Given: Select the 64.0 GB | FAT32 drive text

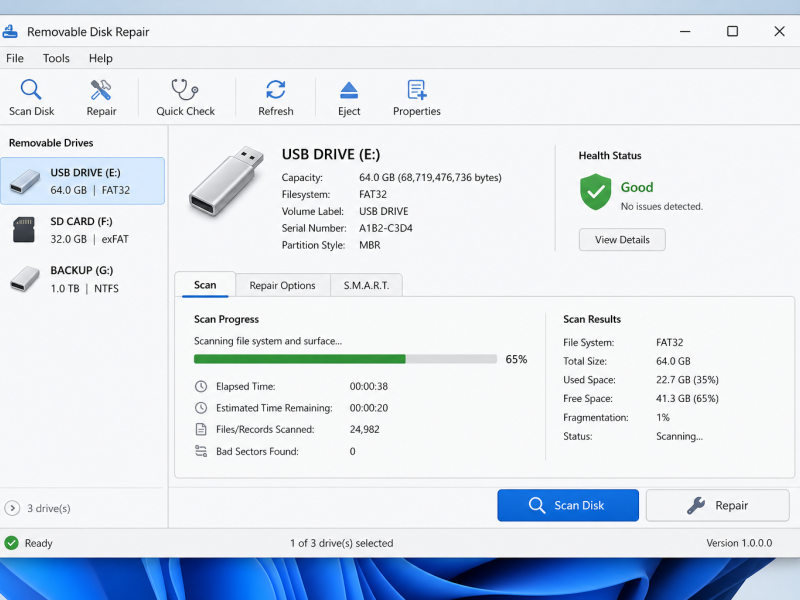Looking at the screenshot, I should click(x=90, y=190).
